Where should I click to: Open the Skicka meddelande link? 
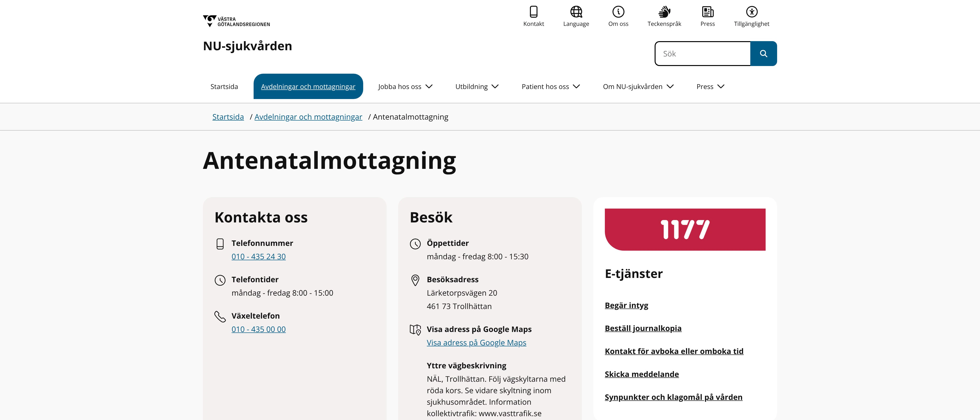click(641, 374)
